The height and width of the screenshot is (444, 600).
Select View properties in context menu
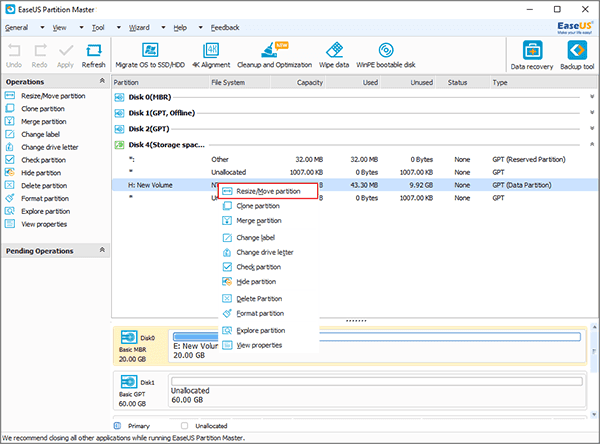[x=269, y=345]
